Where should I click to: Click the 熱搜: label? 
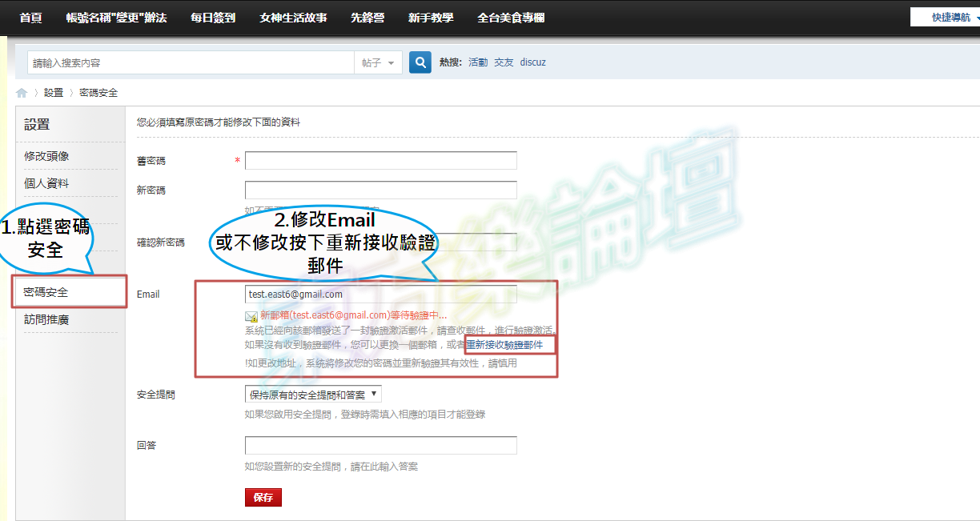(451, 62)
